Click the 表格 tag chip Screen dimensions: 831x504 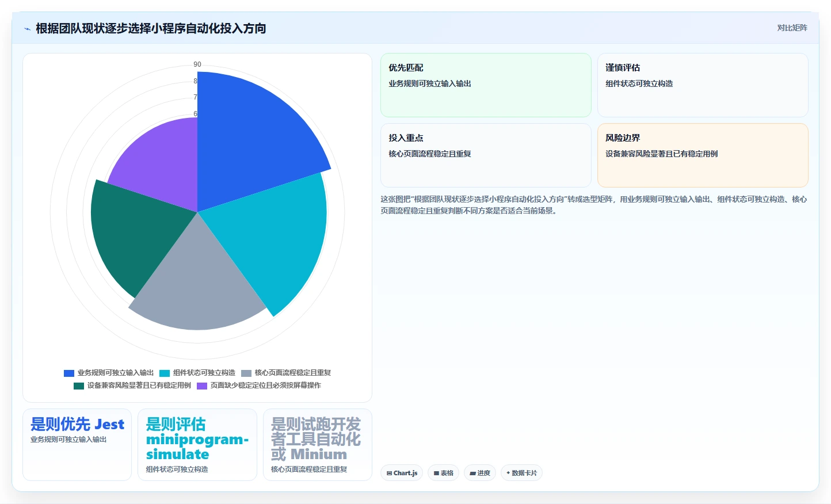pos(443,473)
